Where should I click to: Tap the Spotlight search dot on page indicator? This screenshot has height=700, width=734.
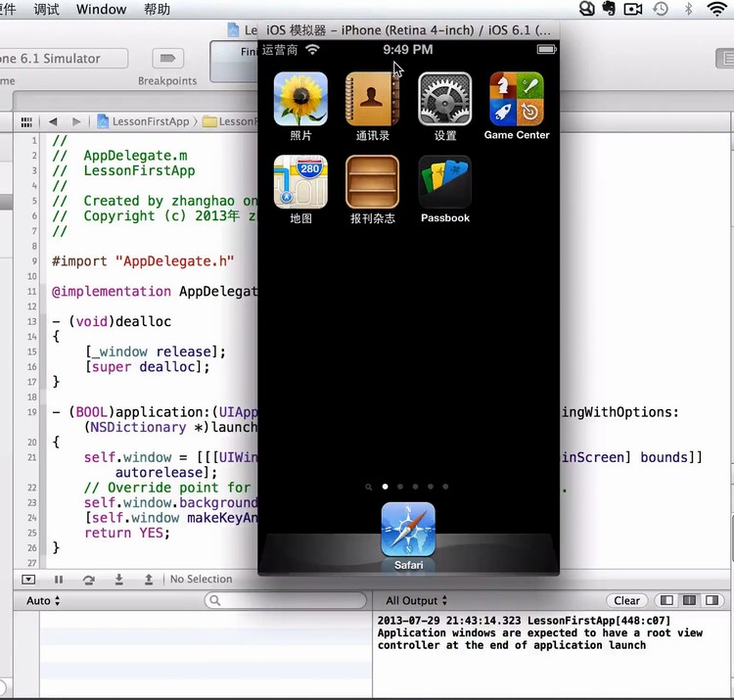point(369,487)
